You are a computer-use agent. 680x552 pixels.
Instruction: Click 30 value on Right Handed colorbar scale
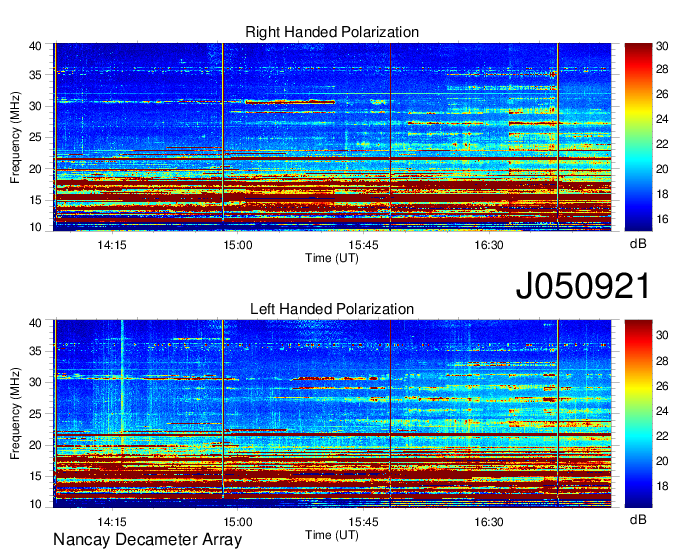pyautogui.click(x=662, y=46)
